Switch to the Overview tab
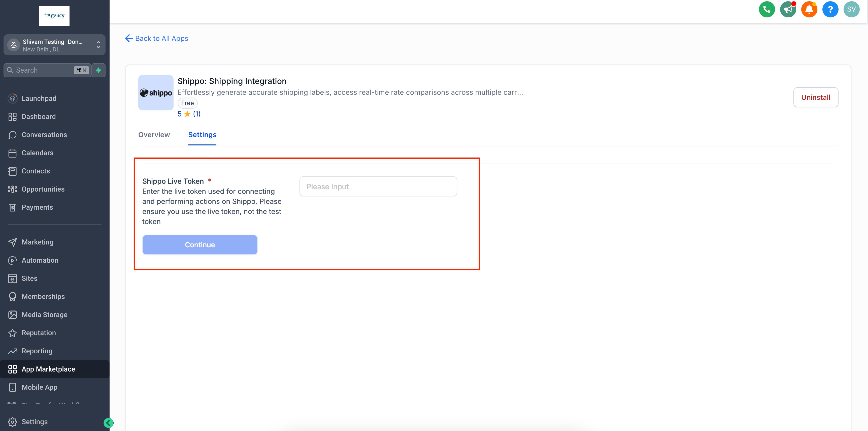 pyautogui.click(x=154, y=135)
